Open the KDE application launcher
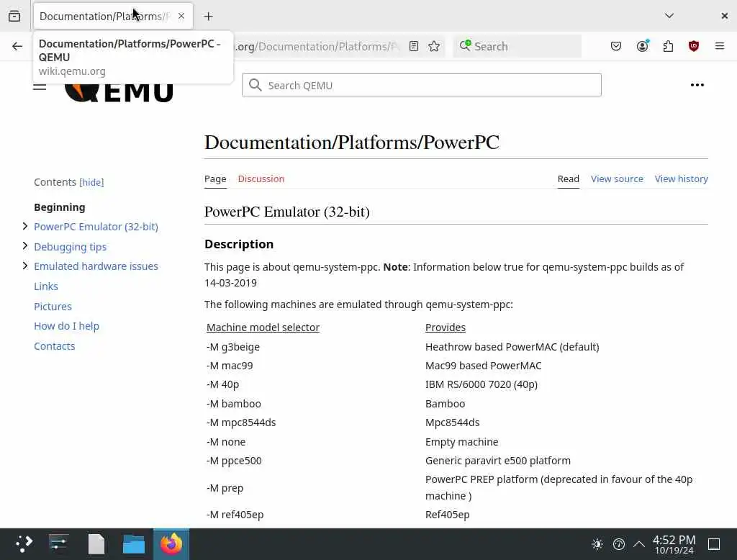This screenshot has height=560, width=737. tap(24, 544)
